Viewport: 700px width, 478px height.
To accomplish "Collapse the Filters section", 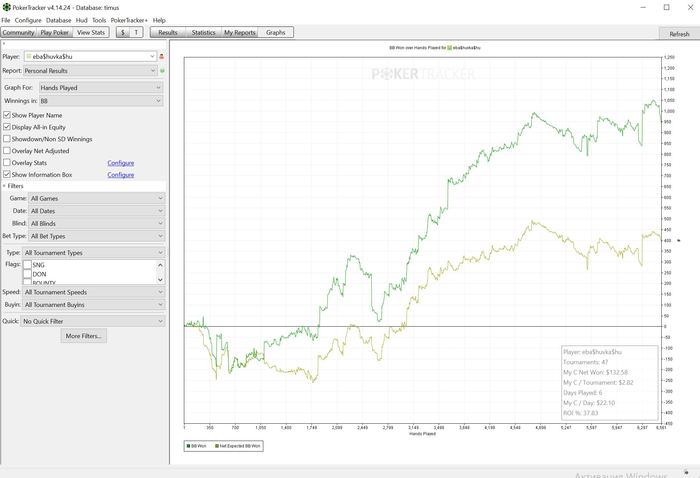I will pyautogui.click(x=4, y=186).
